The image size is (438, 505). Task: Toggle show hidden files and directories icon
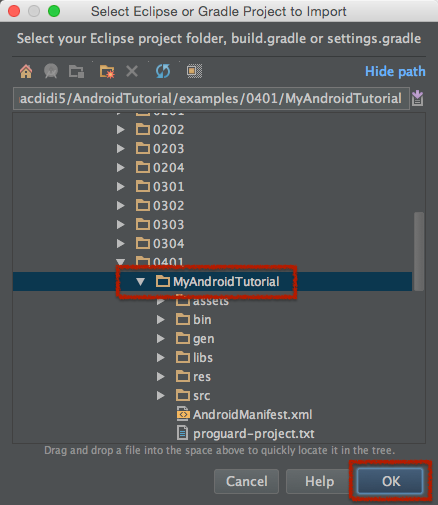point(194,71)
